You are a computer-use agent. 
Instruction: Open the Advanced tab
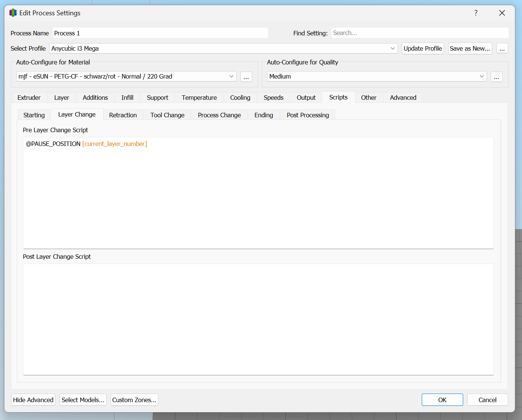pyautogui.click(x=403, y=98)
